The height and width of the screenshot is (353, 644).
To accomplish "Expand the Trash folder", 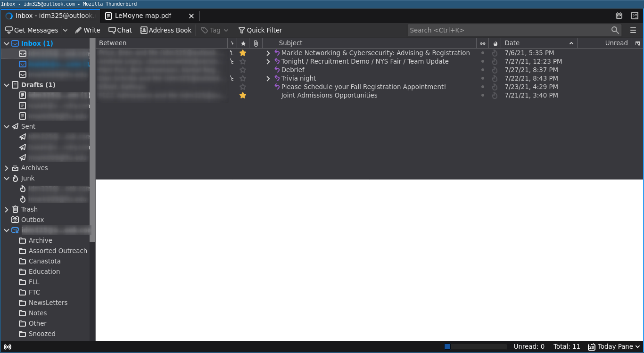I will [x=7, y=209].
